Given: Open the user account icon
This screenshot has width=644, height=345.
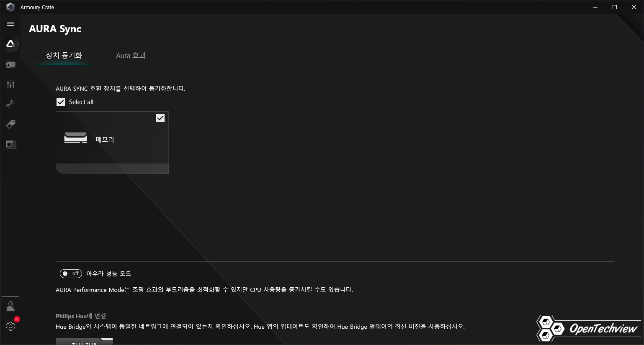Looking at the screenshot, I should 10,306.
